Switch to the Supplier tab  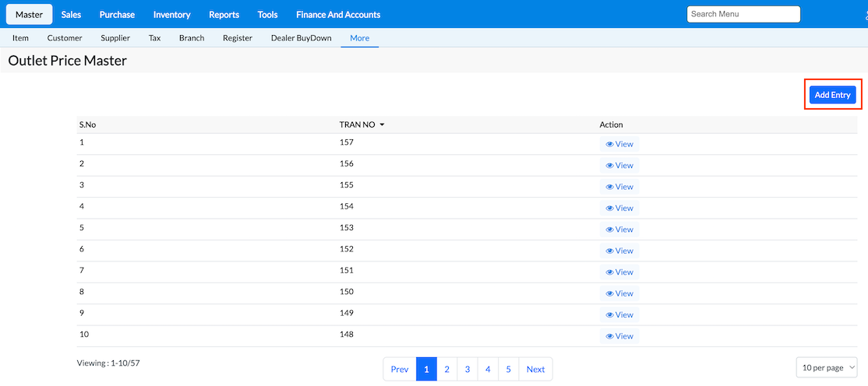pos(115,38)
